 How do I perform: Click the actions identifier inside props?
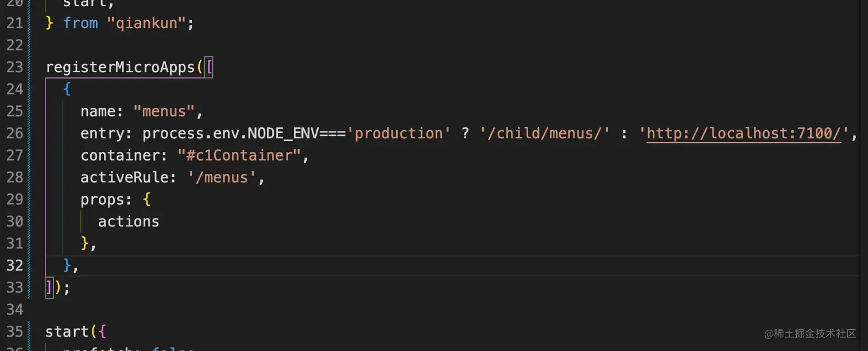129,221
